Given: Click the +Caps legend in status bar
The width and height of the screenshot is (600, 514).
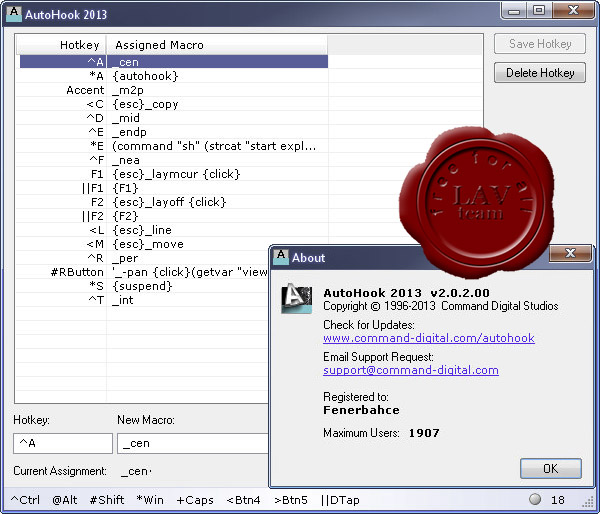Looking at the screenshot, I should [x=195, y=500].
